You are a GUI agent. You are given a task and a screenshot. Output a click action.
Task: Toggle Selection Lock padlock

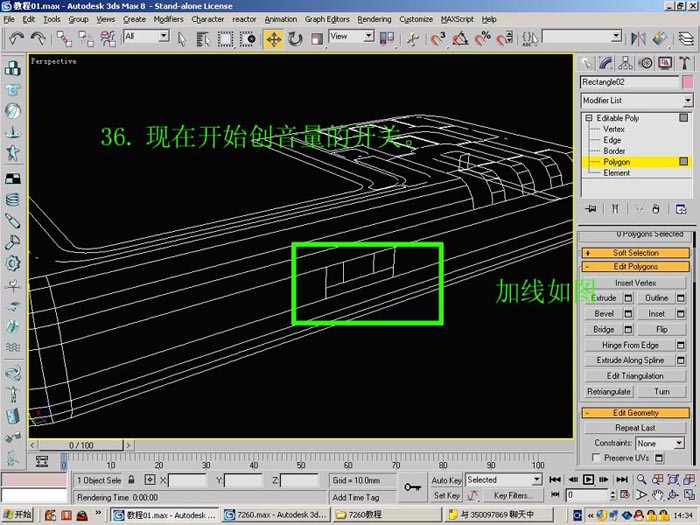coord(131,480)
